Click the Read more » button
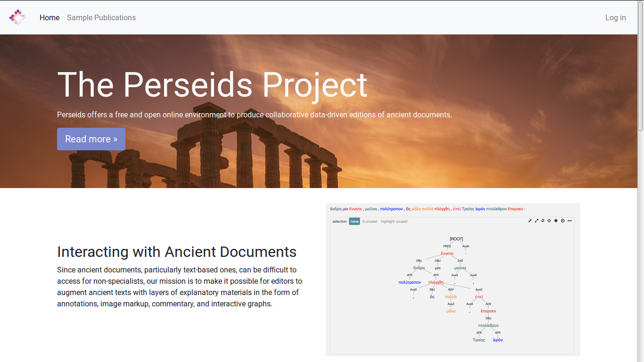Image resolution: width=644 pixels, height=362 pixels. click(91, 139)
